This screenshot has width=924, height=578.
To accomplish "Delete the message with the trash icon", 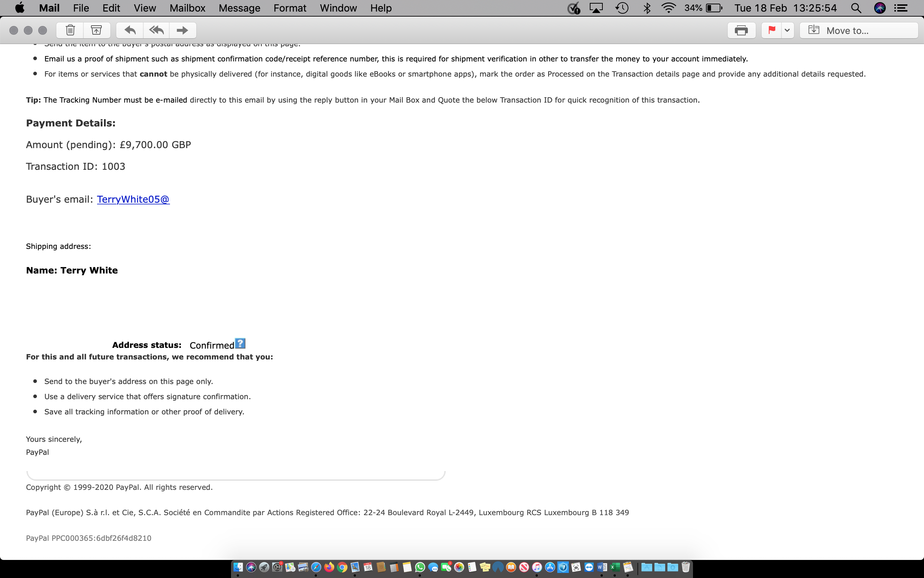I will tap(70, 30).
